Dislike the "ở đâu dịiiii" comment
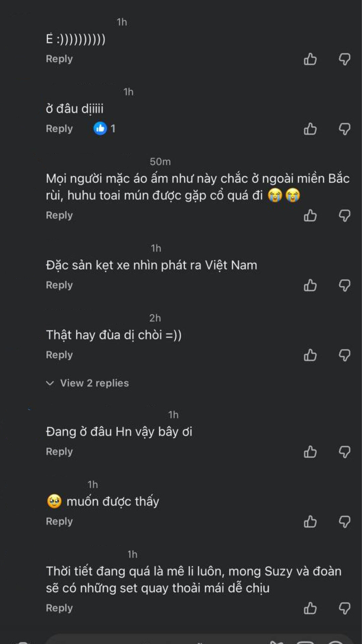 point(345,129)
